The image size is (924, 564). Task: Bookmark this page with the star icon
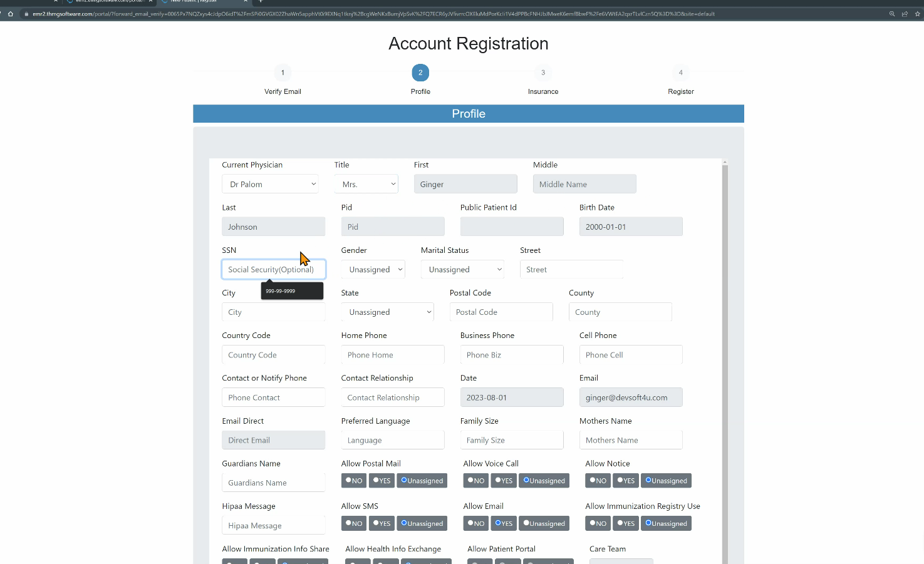918,14
